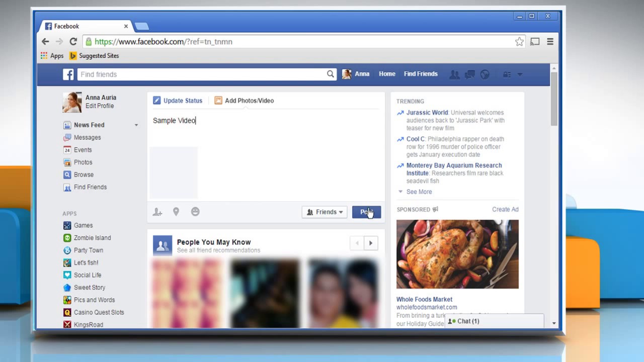Click tag people icon in composer
644x362 pixels.
(x=157, y=212)
